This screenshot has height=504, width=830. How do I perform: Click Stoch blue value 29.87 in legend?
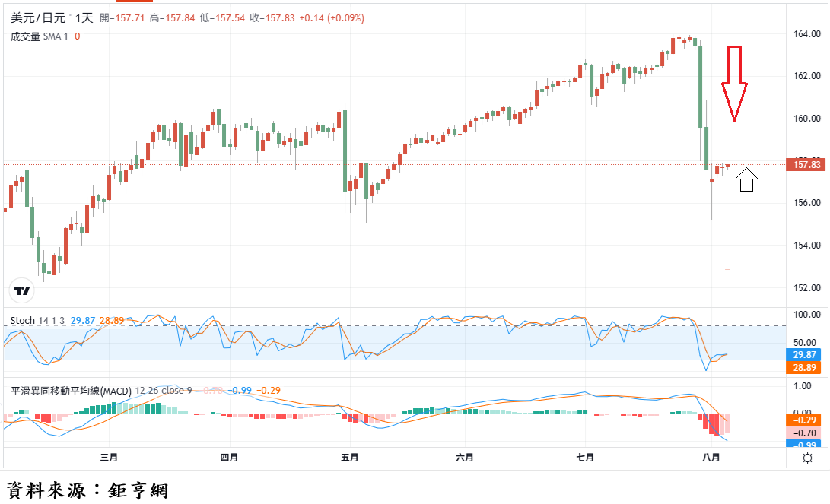point(83,321)
